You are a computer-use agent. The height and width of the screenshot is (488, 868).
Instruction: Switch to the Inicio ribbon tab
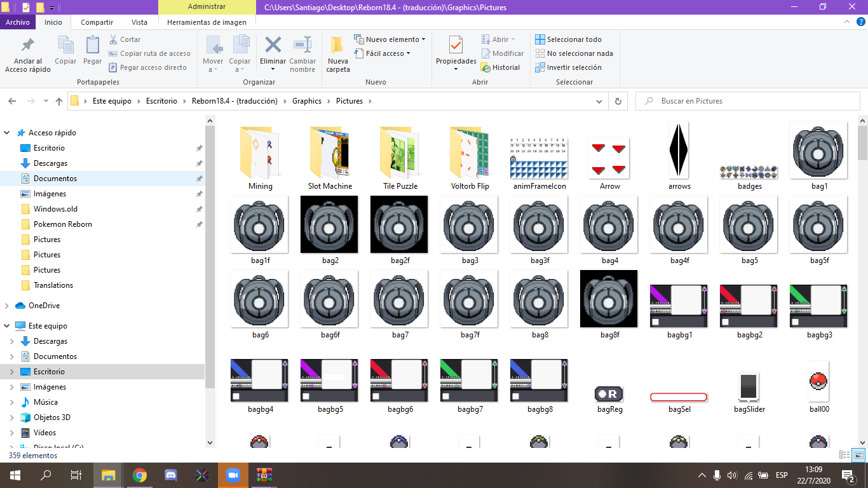click(x=53, y=22)
